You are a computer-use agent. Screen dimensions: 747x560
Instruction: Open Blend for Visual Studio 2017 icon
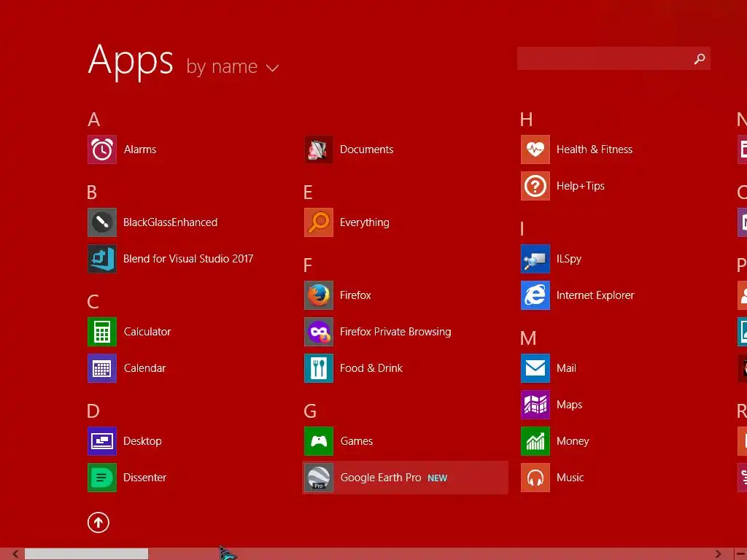pyautogui.click(x=102, y=259)
